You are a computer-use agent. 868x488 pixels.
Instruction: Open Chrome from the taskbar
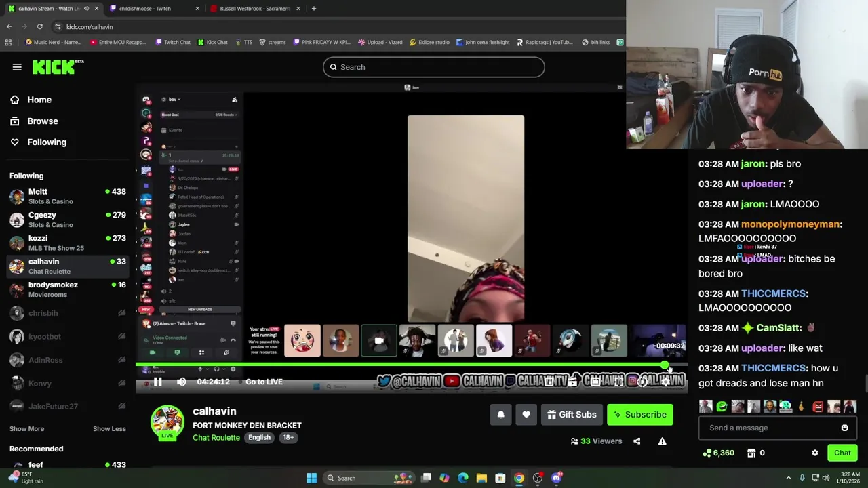[519, 478]
